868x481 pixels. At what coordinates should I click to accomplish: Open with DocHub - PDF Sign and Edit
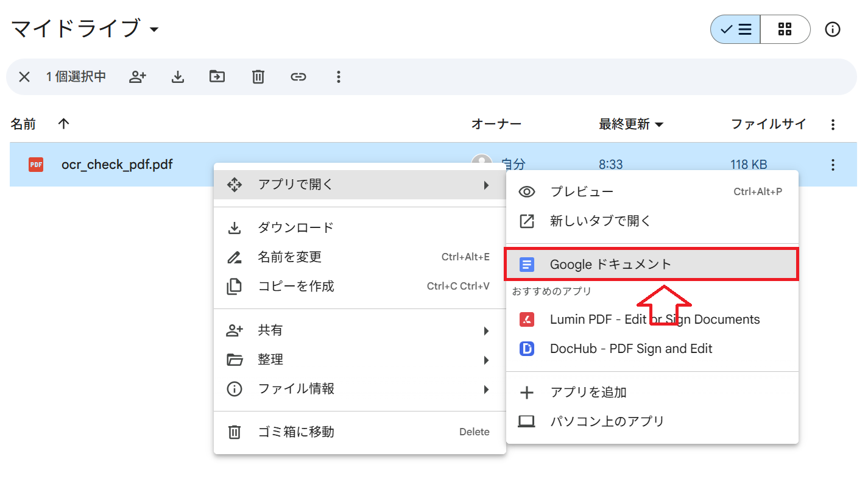pyautogui.click(x=652, y=349)
